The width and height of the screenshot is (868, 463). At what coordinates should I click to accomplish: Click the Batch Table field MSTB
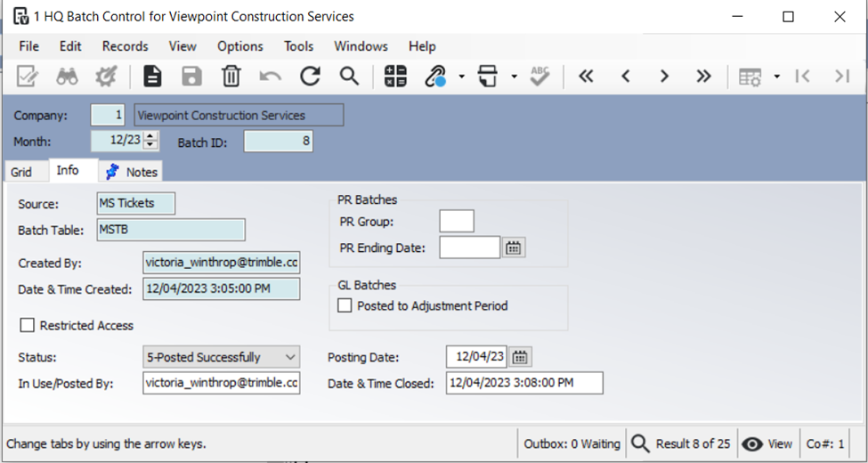(x=171, y=230)
